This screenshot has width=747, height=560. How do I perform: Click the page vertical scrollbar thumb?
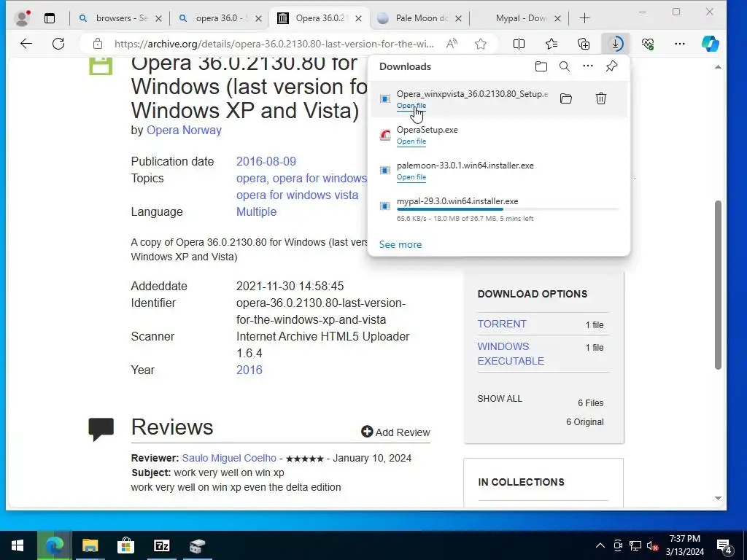718,285
